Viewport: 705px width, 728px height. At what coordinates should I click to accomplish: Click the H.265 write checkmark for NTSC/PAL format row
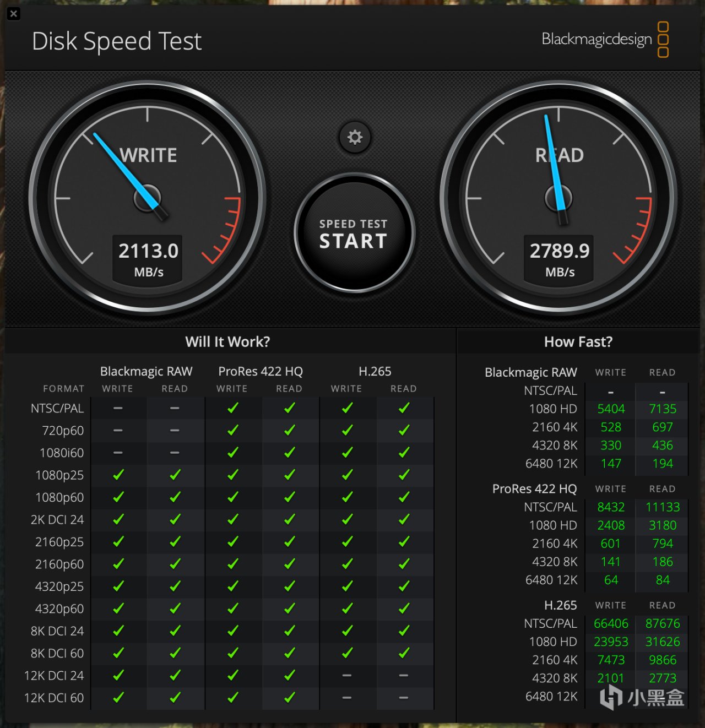pyautogui.click(x=347, y=408)
